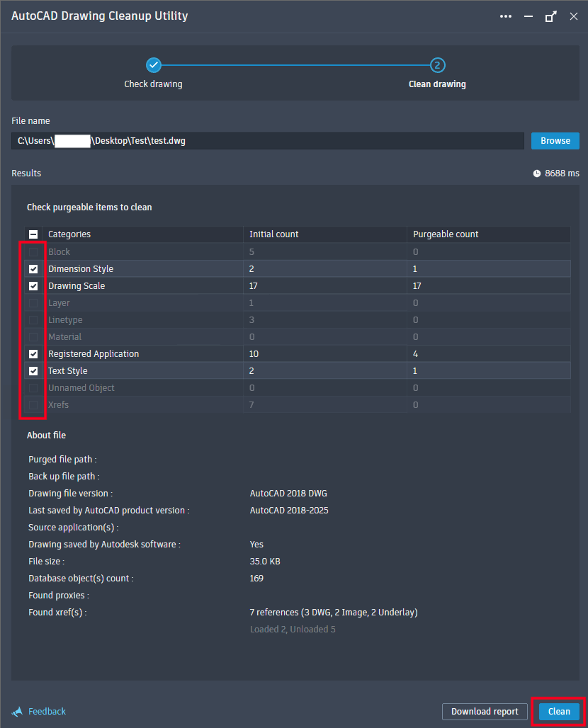Click the Browse button
588x728 pixels.
click(x=555, y=141)
